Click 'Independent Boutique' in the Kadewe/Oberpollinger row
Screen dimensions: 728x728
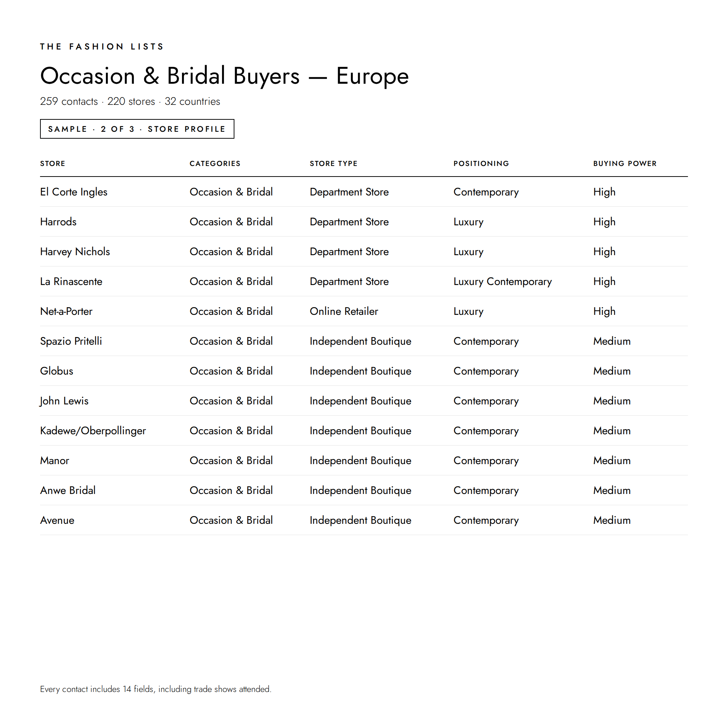(361, 431)
